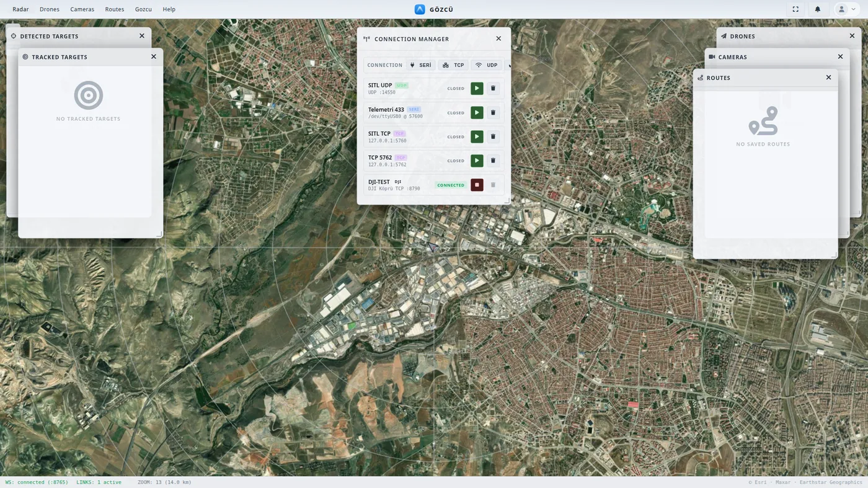Toggle fullscreen mode

(795, 9)
